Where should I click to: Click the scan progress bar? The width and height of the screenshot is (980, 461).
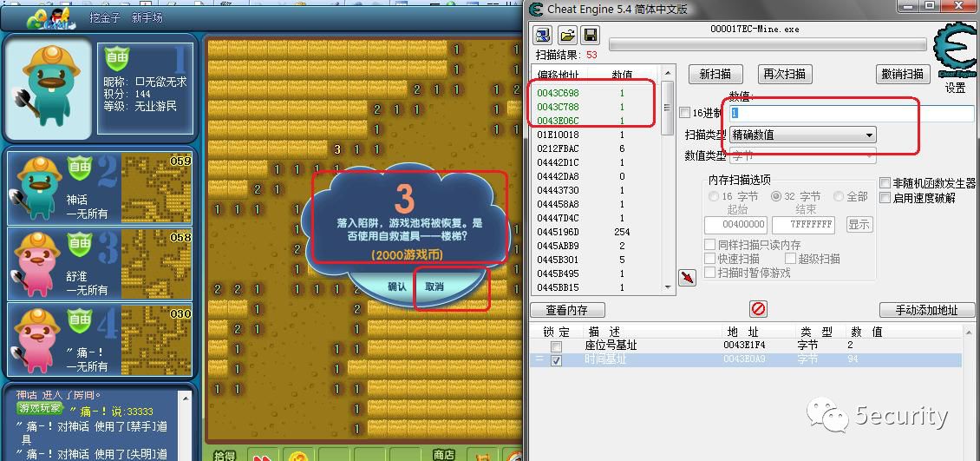pyautogui.click(x=768, y=44)
